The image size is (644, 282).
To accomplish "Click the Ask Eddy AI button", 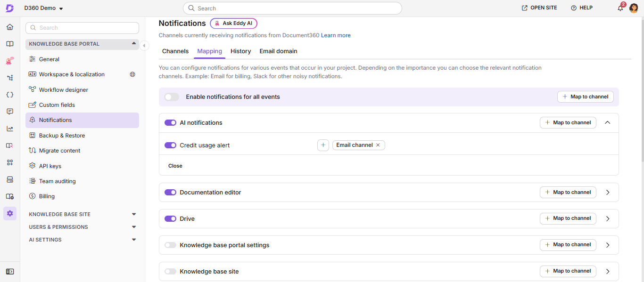I will [x=234, y=24].
